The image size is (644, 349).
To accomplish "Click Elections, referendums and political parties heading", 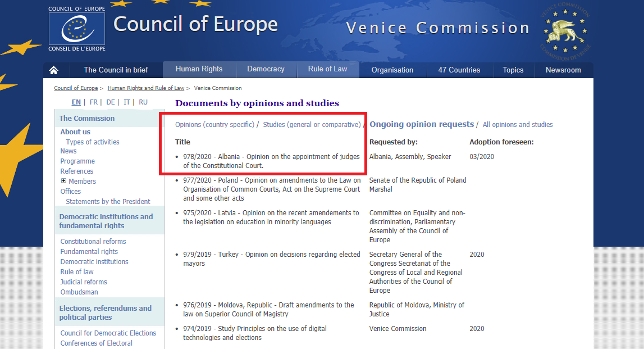I will 106,313.
